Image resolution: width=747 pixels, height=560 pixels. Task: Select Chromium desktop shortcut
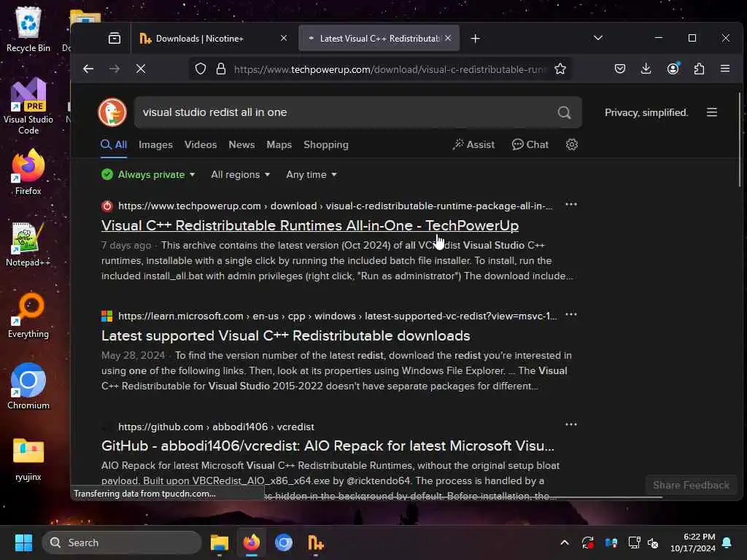click(x=28, y=386)
